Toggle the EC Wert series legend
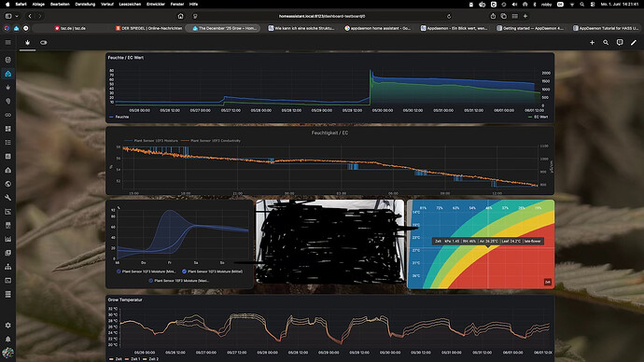This screenshot has height=362, width=644. [x=538, y=117]
